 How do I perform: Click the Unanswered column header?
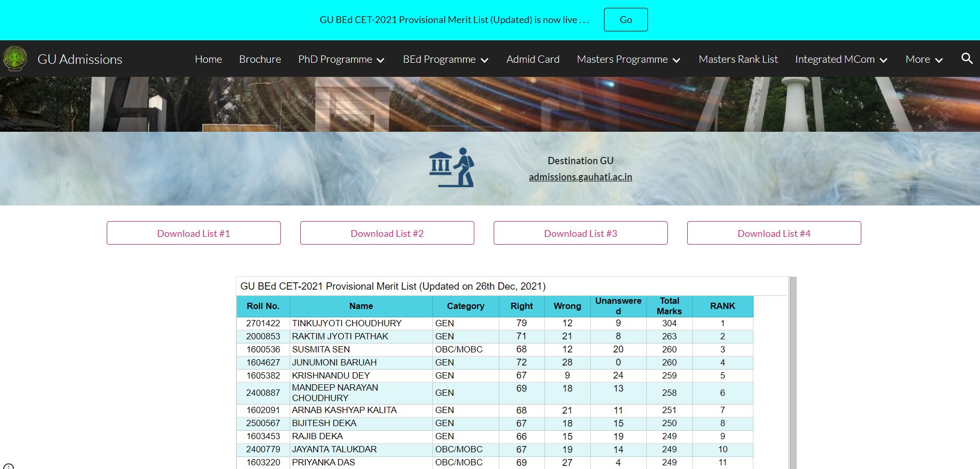(618, 306)
